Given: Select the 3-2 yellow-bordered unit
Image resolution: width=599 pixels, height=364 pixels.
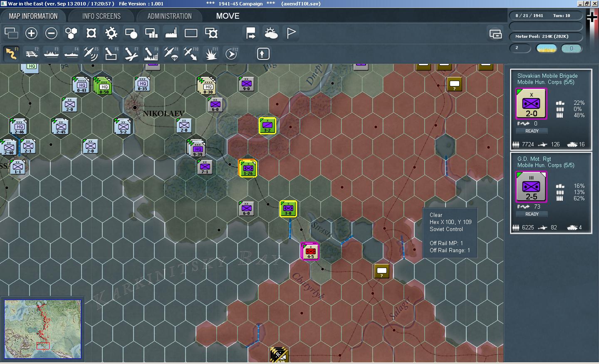Looking at the screenshot, I should pyautogui.click(x=267, y=126).
